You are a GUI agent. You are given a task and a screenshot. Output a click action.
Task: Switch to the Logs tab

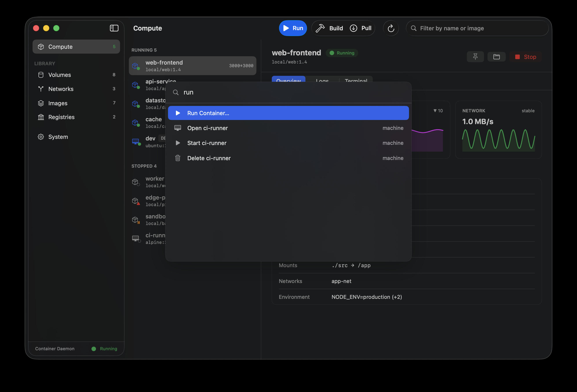[322, 79]
